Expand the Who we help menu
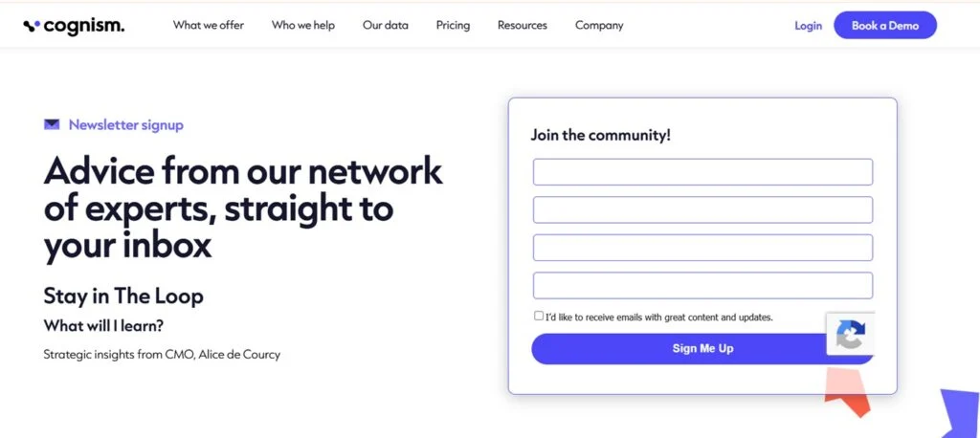 [303, 26]
